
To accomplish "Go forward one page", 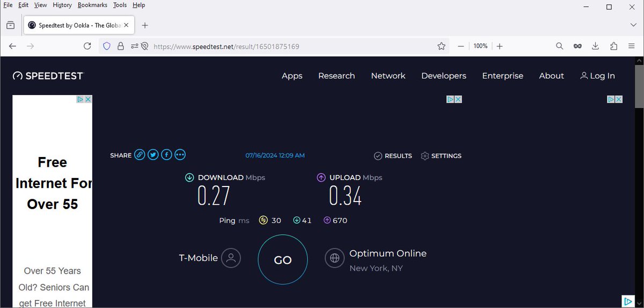I will (x=31, y=46).
